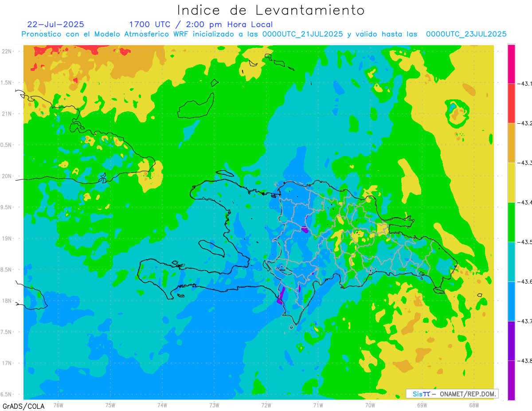Screen dimensions: 532x411
Task: Click the 68W longitude label
Action: (x=474, y=405)
